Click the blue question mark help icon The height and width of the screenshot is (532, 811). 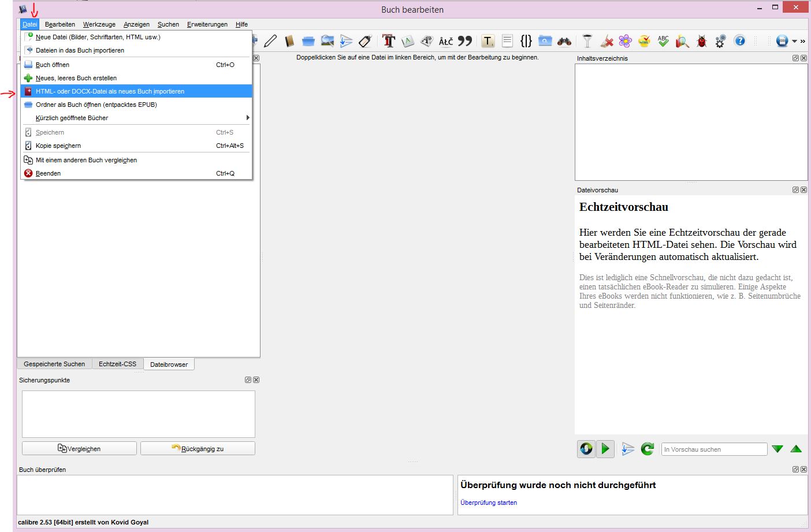[740, 41]
